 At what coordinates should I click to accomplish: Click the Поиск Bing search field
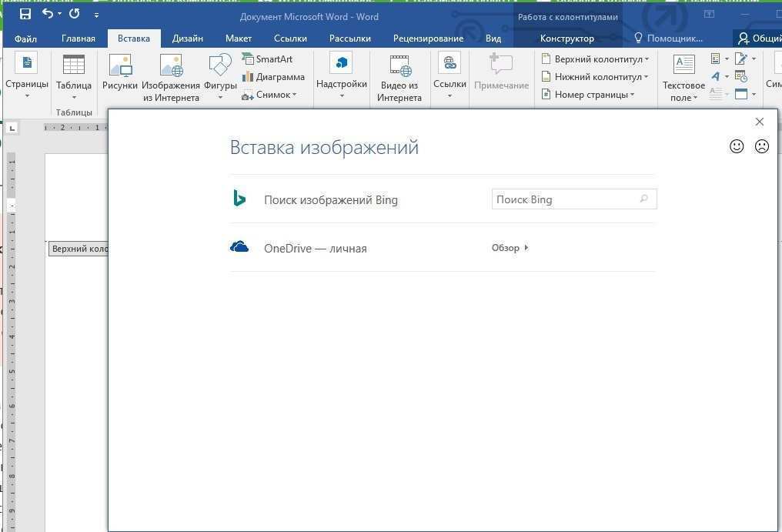pos(566,199)
